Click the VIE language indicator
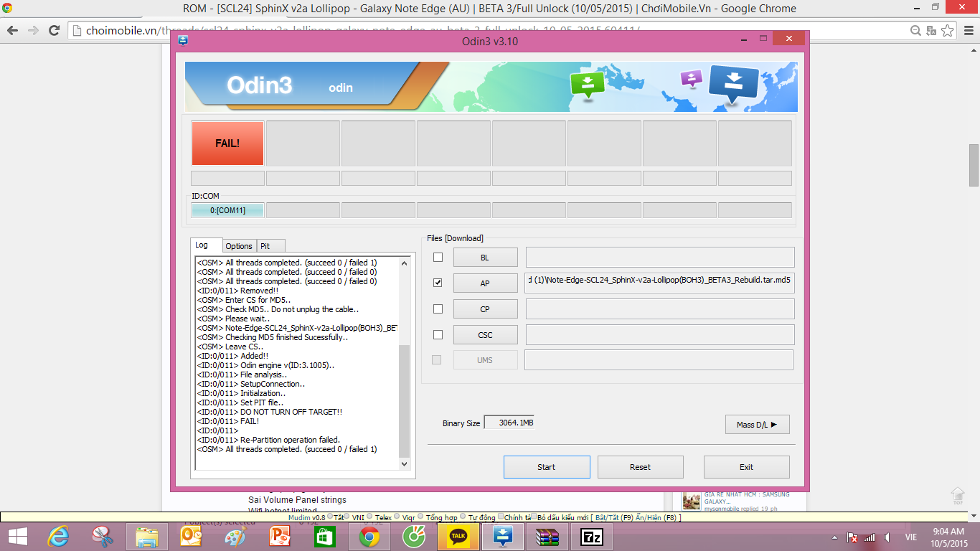Image resolution: width=980 pixels, height=551 pixels. (911, 537)
